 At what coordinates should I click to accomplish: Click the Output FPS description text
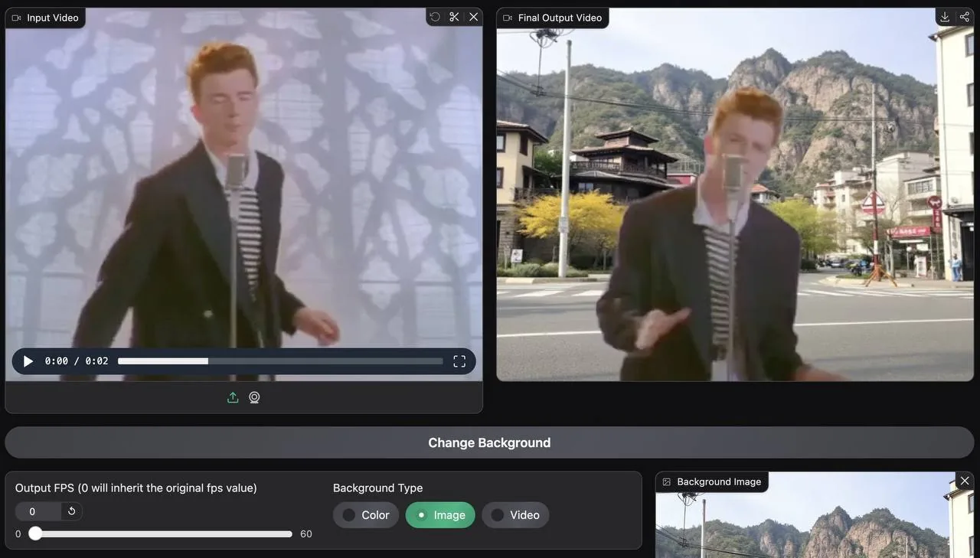(136, 488)
